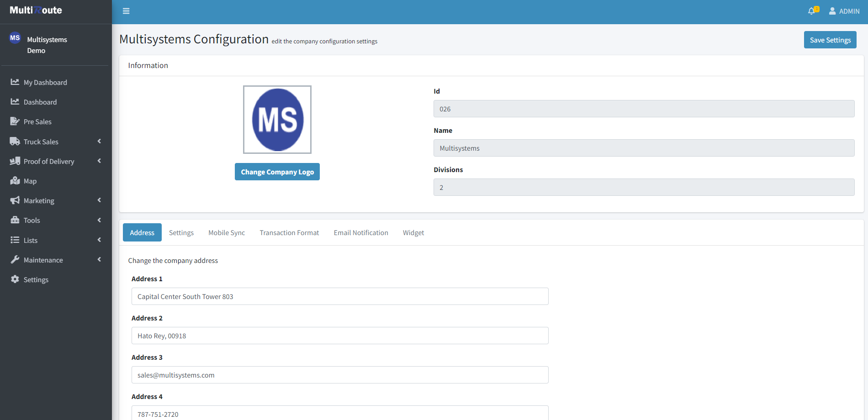
Task: Open the Settings sidebar item
Action: 36,279
